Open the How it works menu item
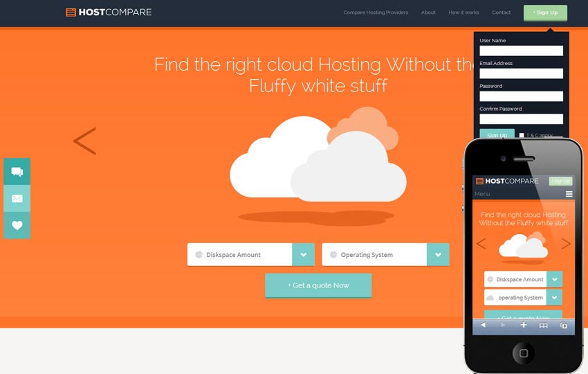 [x=463, y=12]
